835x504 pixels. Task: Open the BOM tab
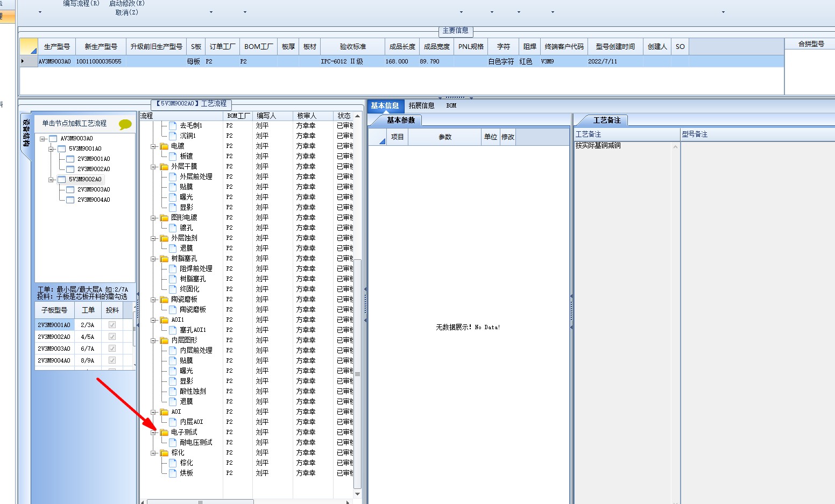click(451, 106)
